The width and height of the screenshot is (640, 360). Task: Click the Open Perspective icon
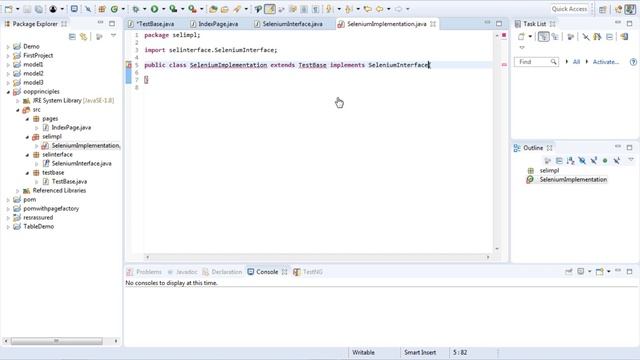tap(602, 9)
